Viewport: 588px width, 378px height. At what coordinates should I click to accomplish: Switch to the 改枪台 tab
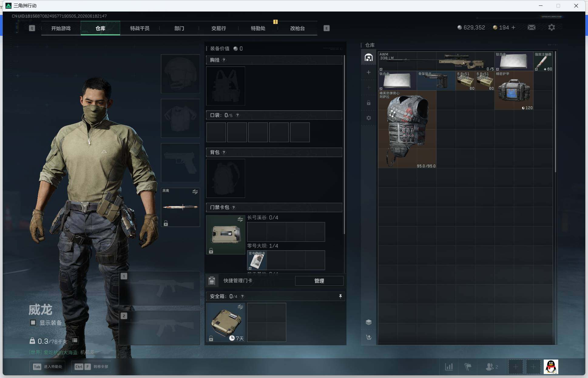point(298,28)
